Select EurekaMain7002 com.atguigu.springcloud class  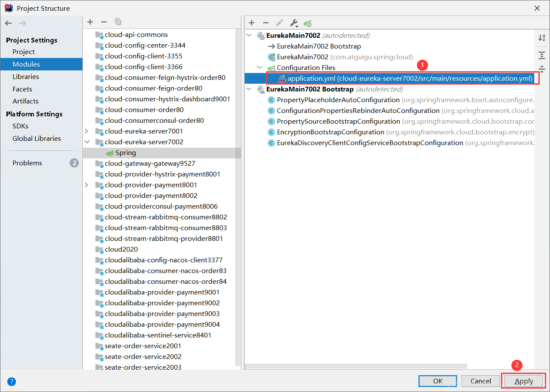[340, 57]
